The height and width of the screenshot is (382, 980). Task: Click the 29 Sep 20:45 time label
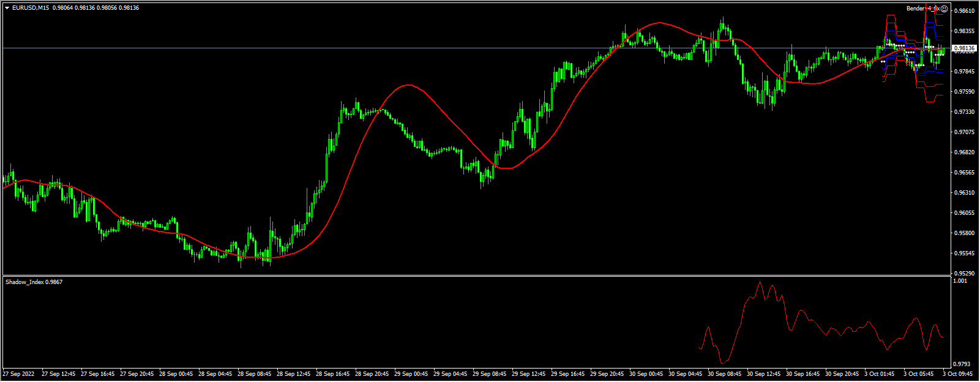(x=607, y=373)
